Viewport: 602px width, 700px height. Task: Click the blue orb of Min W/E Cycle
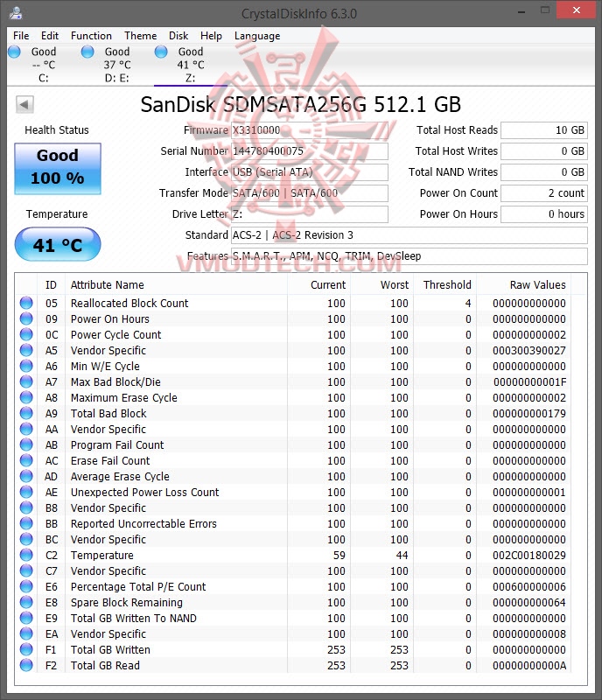(x=26, y=366)
